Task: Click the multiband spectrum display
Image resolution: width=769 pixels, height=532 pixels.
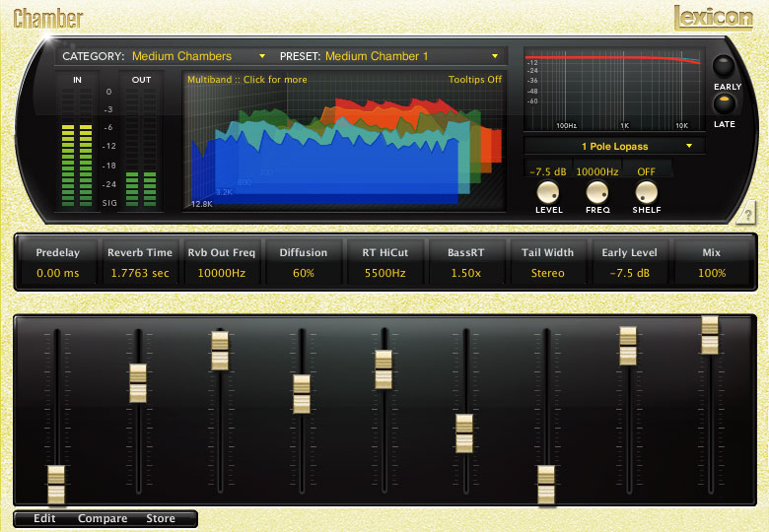Action: 344,141
